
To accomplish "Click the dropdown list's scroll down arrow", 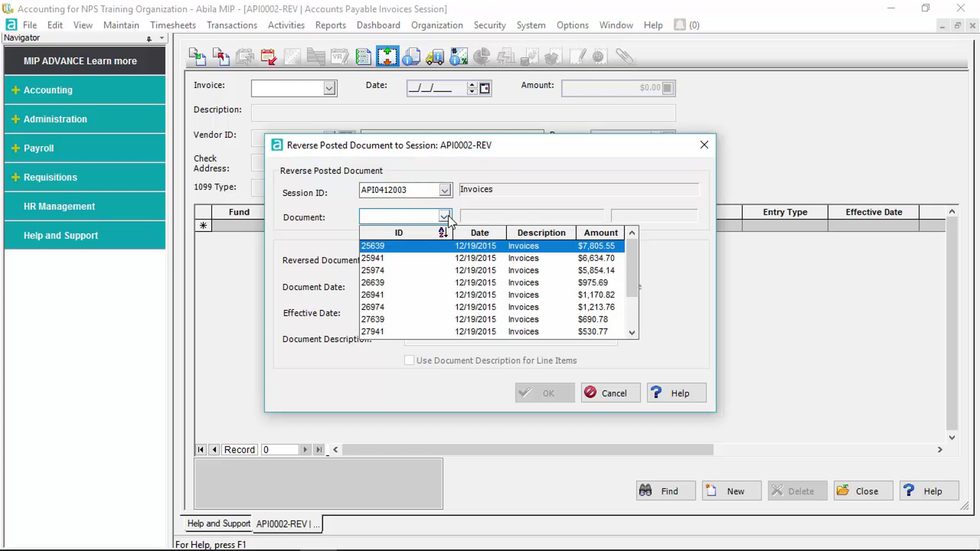I will 632,333.
